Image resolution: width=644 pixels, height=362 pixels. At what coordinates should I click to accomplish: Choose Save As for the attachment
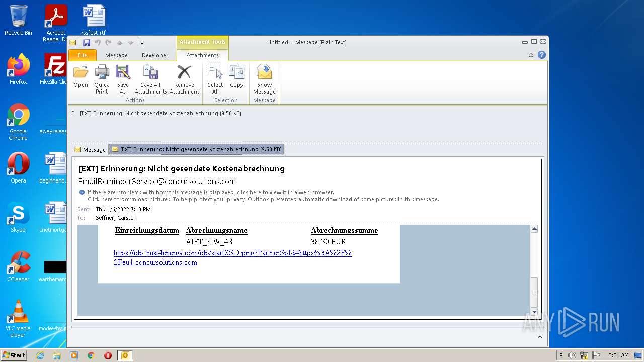(123, 79)
